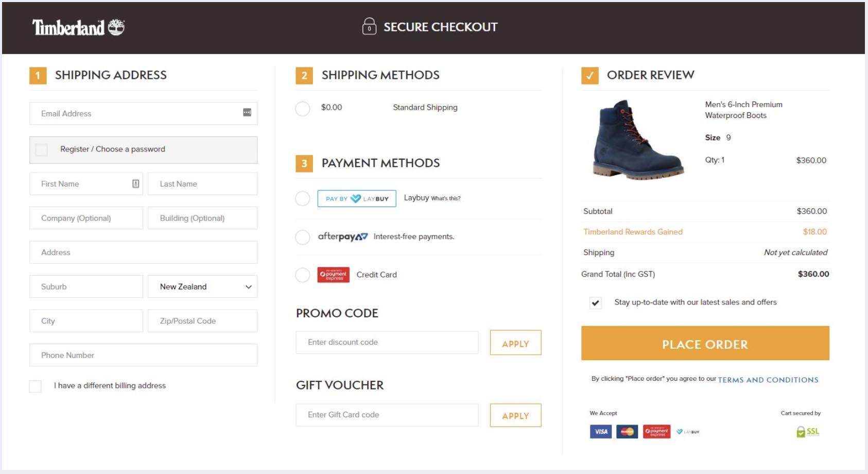Click the person icon in First Name field
Image resolution: width=868 pixels, height=474 pixels.
(x=135, y=183)
